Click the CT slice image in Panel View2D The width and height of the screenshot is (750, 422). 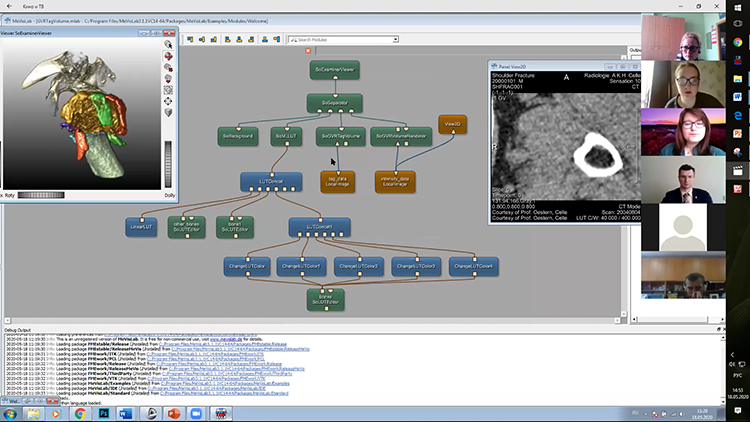[566, 146]
